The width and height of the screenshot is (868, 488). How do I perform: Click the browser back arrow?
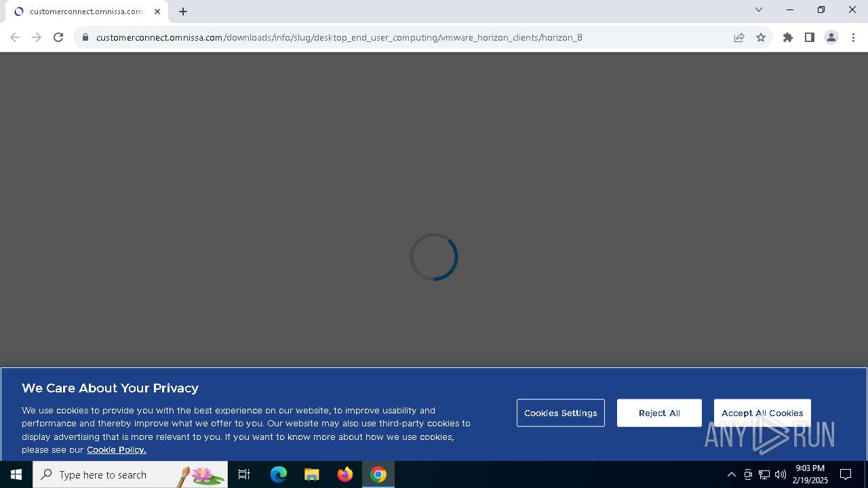coord(15,37)
